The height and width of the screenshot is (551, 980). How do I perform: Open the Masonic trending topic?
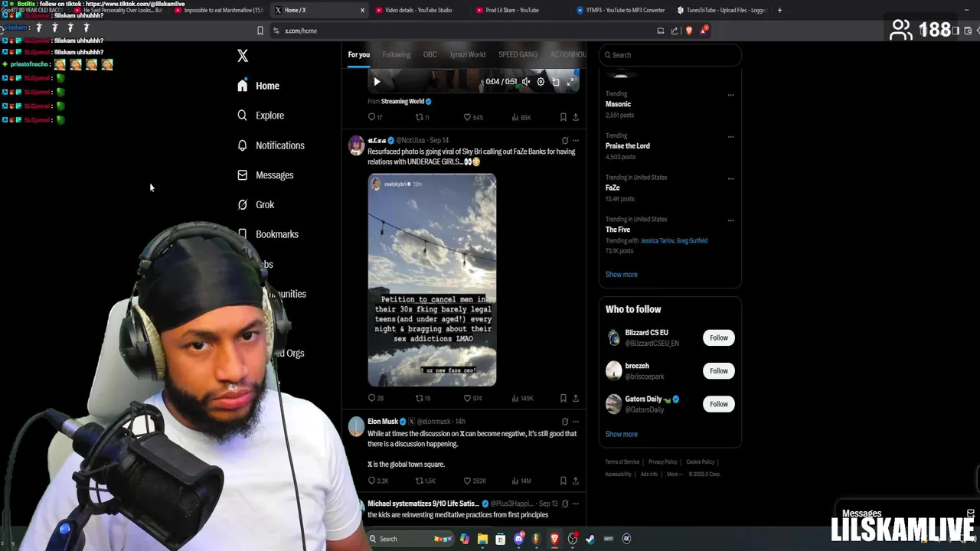[619, 104]
